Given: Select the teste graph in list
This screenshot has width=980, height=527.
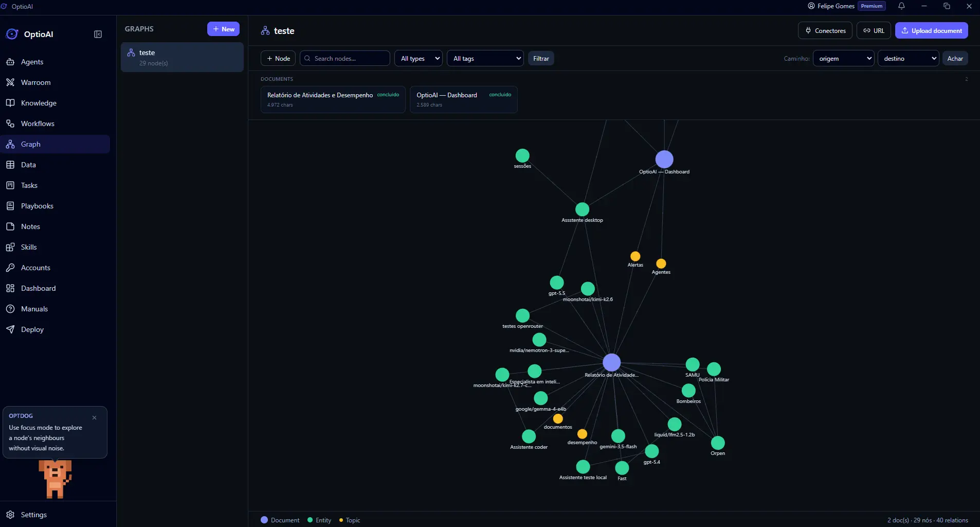Looking at the screenshot, I should (x=182, y=57).
